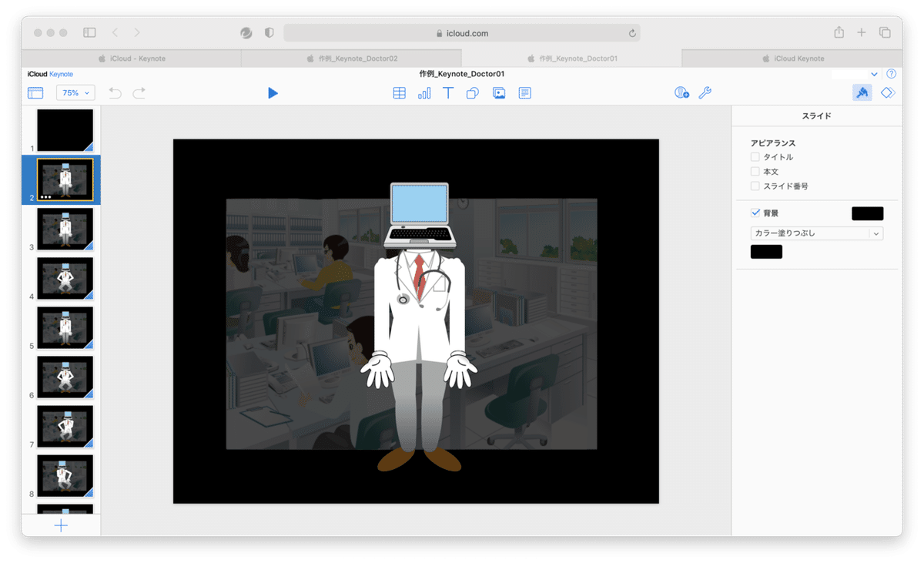The width and height of the screenshot is (924, 563).
Task: Add a comment
Action: [524, 92]
